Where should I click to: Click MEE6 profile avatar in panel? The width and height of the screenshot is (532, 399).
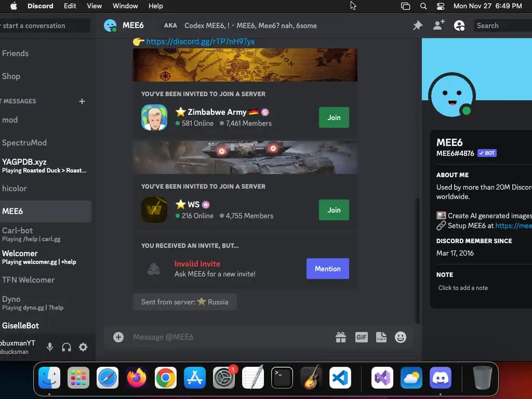click(451, 96)
